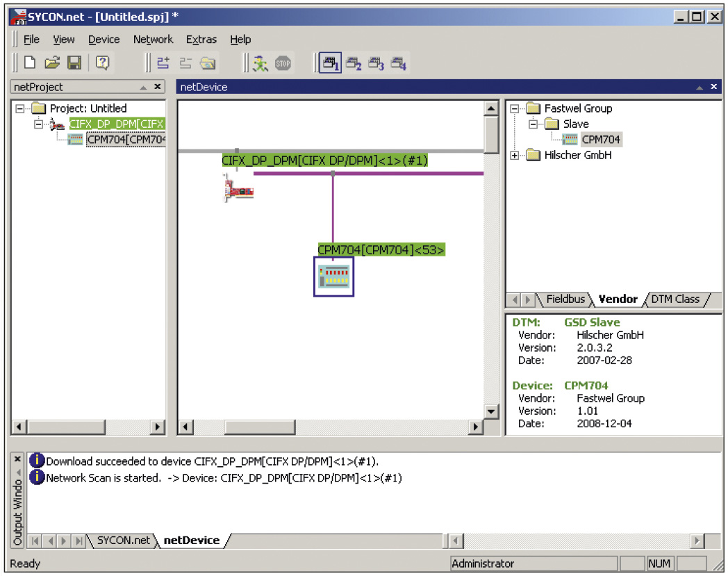The image size is (728, 576).
Task: Click the CPM704 slave device icon on canvas
Action: pos(334,277)
